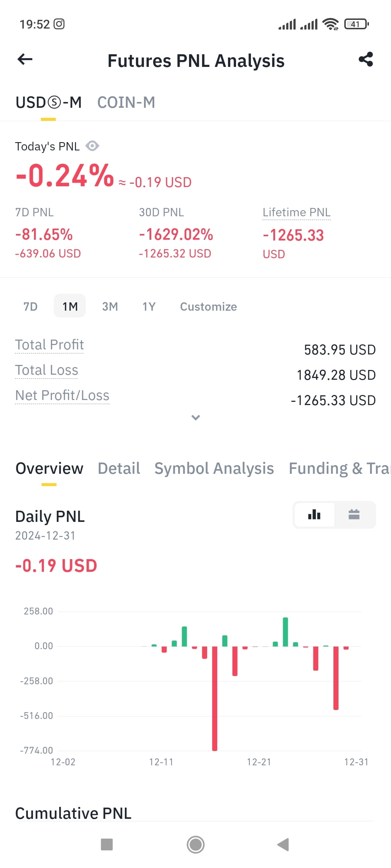Open the Symbol Analysis tab

214,469
